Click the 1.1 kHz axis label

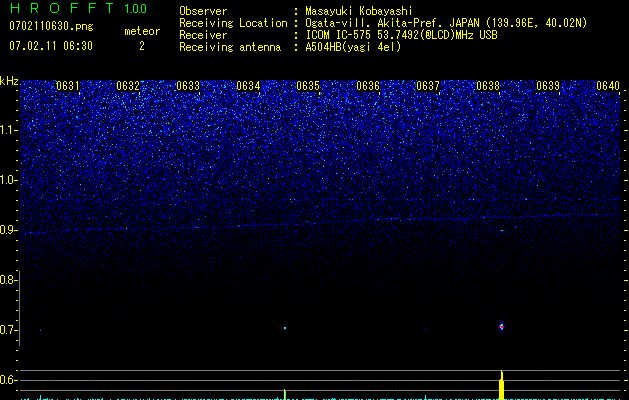[x=7, y=130]
